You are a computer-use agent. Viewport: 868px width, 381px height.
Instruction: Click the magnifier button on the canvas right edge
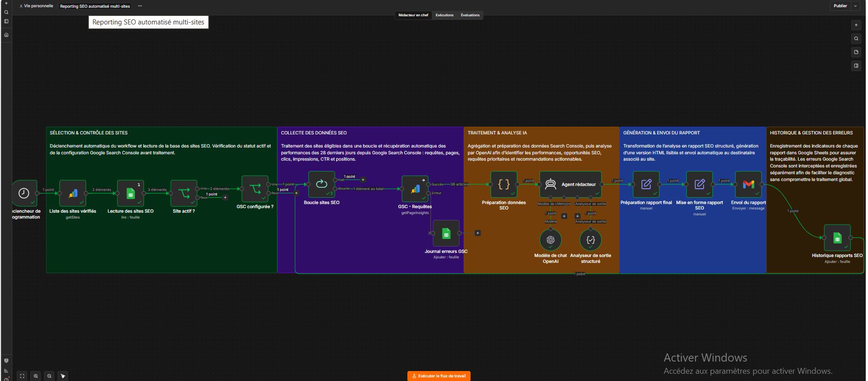pyautogui.click(x=856, y=38)
